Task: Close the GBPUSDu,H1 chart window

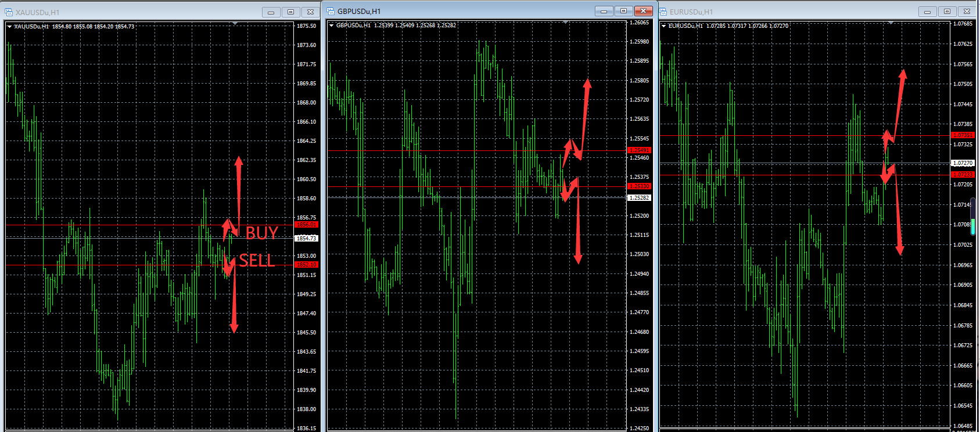Action: click(643, 11)
